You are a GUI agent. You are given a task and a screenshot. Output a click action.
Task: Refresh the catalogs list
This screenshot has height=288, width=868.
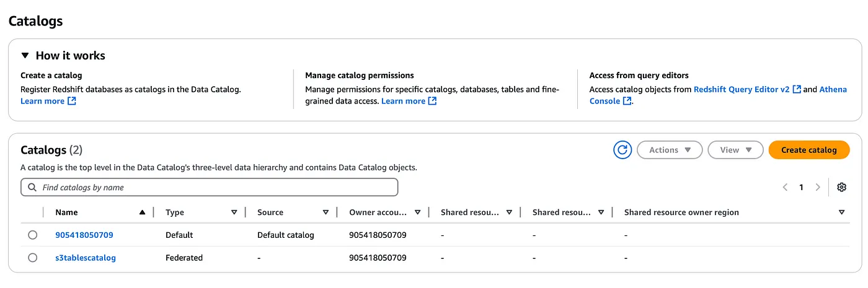(x=622, y=150)
